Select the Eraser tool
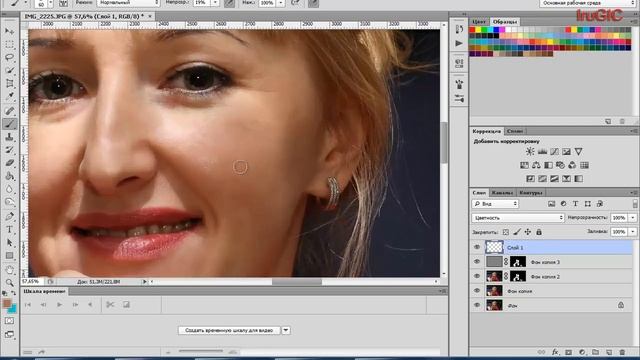 pyautogui.click(x=9, y=163)
